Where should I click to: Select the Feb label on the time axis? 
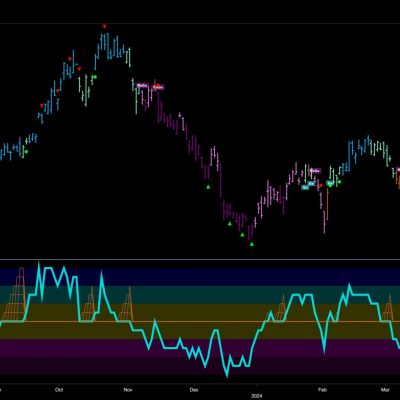point(322,389)
